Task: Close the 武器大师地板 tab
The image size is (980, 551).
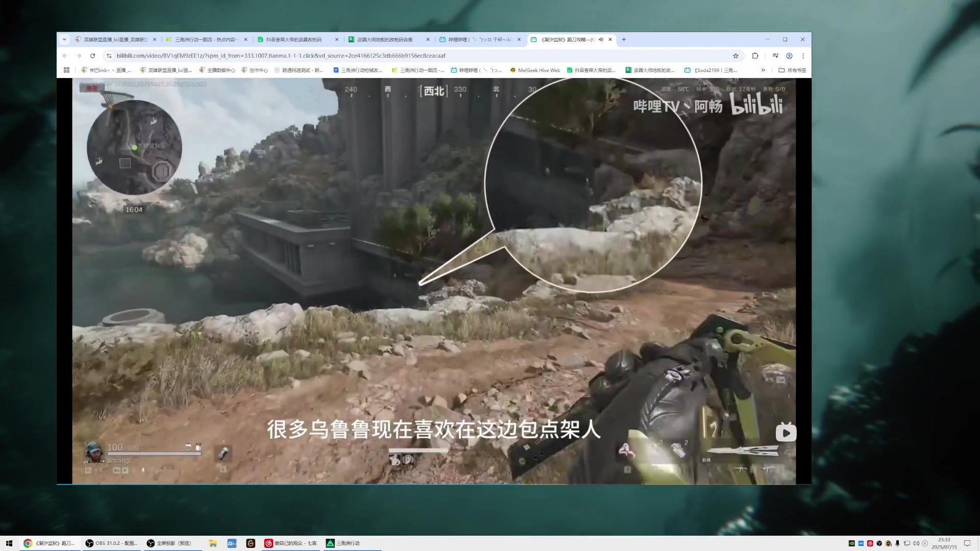Action: click(428, 39)
